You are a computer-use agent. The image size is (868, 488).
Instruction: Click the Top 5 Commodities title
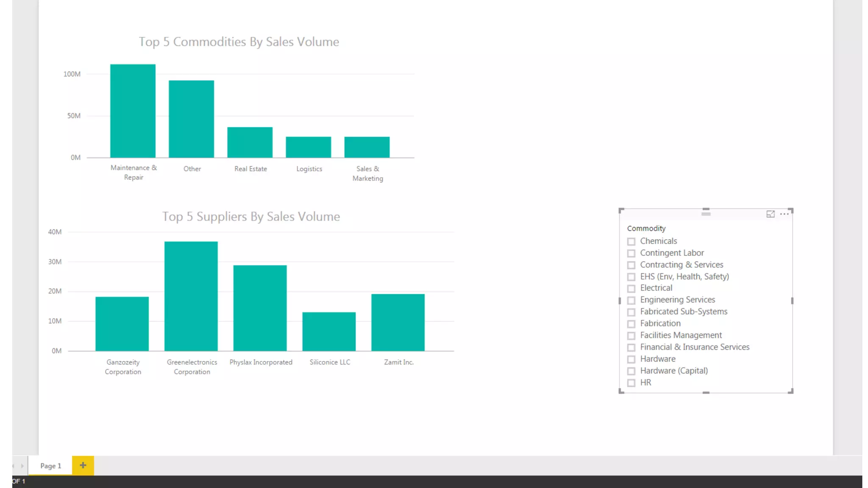coord(239,42)
